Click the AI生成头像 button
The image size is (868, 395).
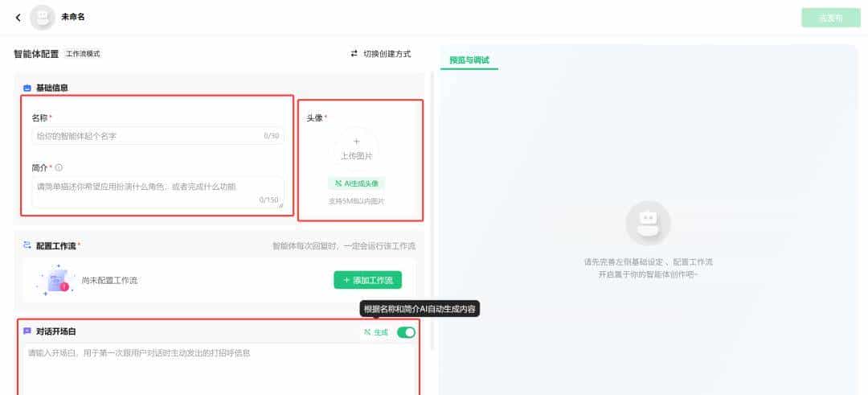click(x=357, y=183)
